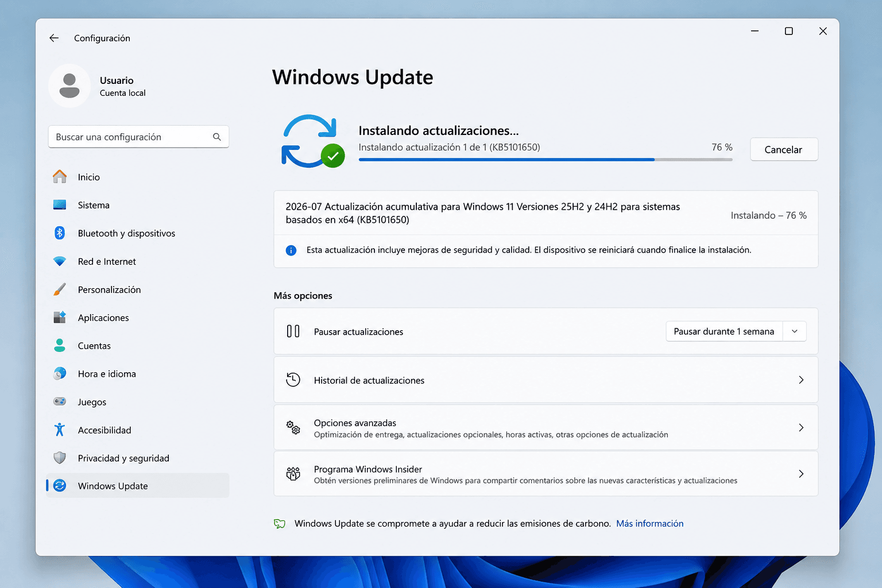Select Aplicaciones in sidebar
Image resolution: width=882 pixels, height=588 pixels.
[138, 318]
